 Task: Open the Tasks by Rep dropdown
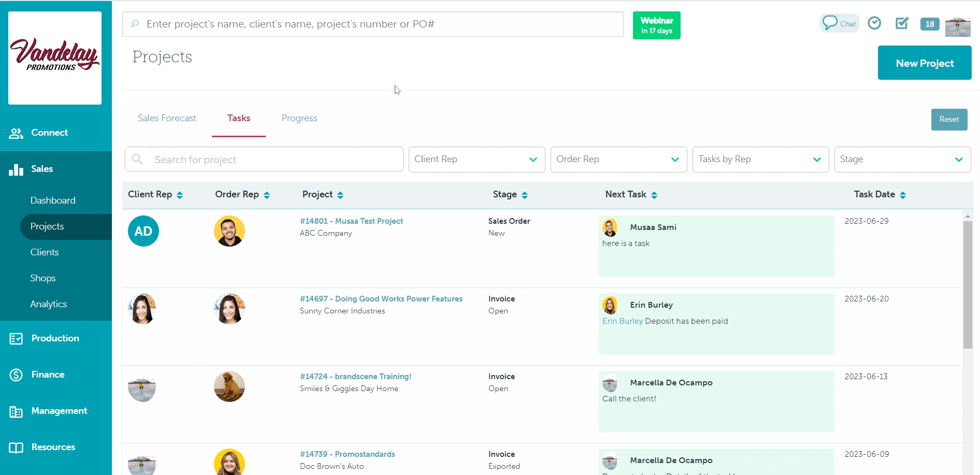pyautogui.click(x=760, y=160)
